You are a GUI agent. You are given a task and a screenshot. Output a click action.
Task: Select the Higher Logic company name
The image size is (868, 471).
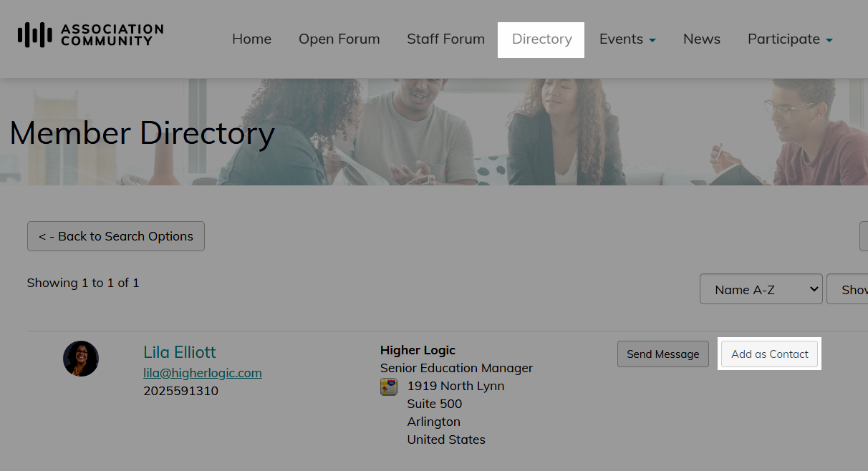point(418,350)
